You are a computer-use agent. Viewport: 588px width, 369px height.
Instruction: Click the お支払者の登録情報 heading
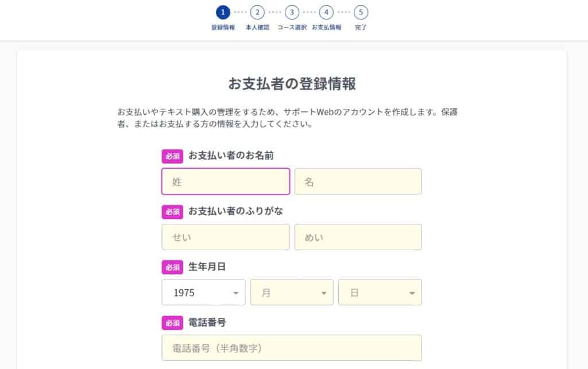[292, 84]
